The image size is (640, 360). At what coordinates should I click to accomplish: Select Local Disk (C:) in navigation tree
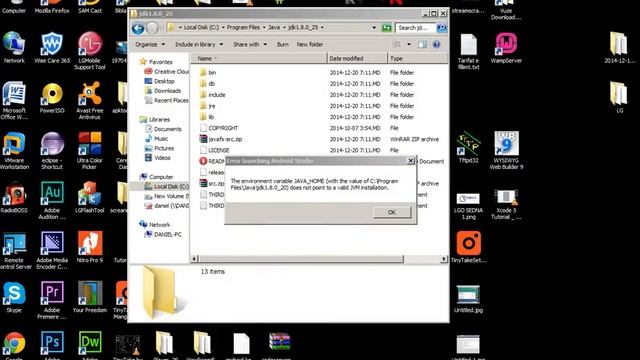coord(171,187)
